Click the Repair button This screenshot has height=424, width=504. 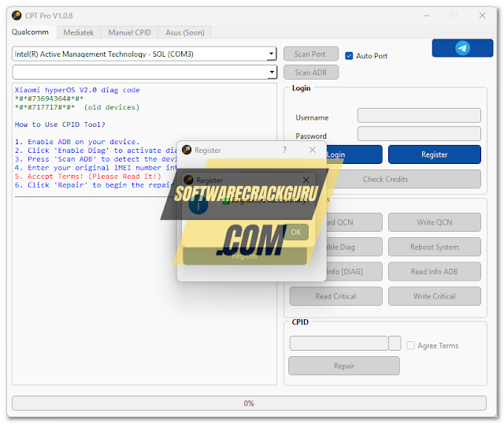tap(344, 366)
